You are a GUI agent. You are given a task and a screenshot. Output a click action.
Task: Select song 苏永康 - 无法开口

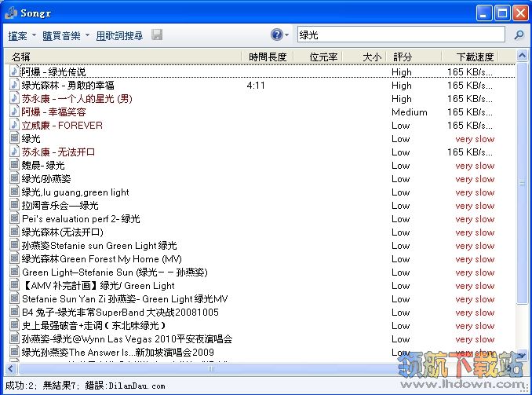coord(58,152)
